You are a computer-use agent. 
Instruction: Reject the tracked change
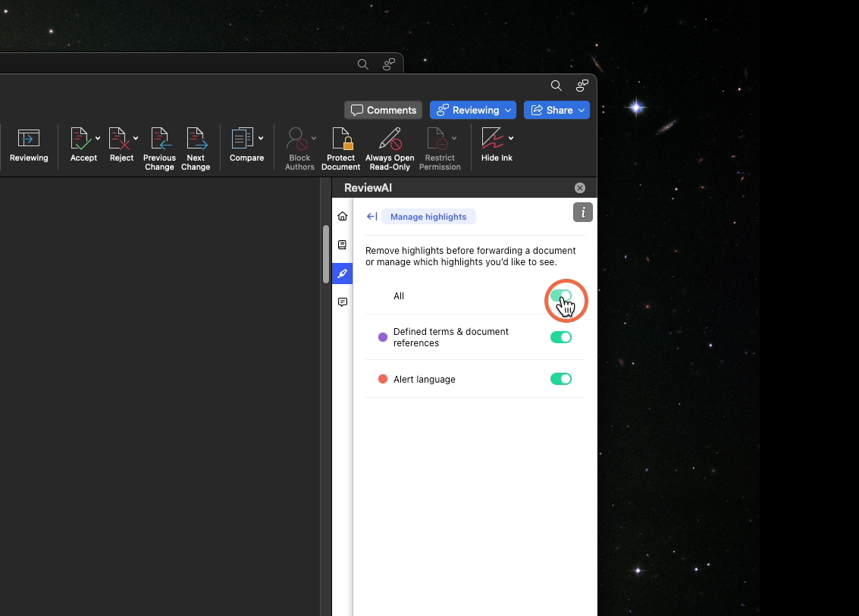tap(120, 145)
